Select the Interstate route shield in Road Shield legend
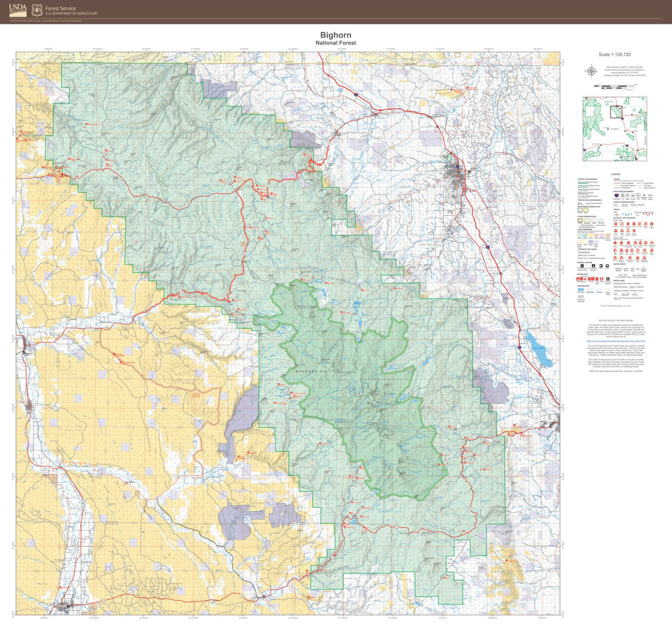 (x=616, y=196)
